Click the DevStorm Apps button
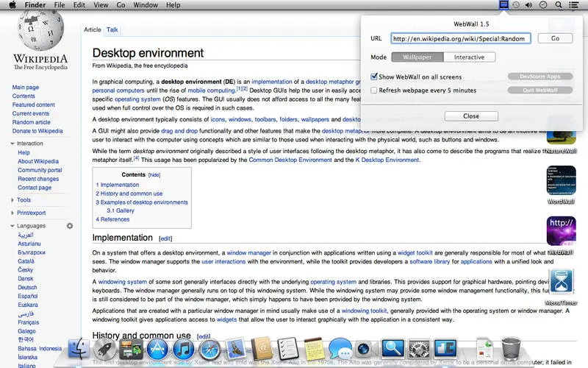 (540, 77)
